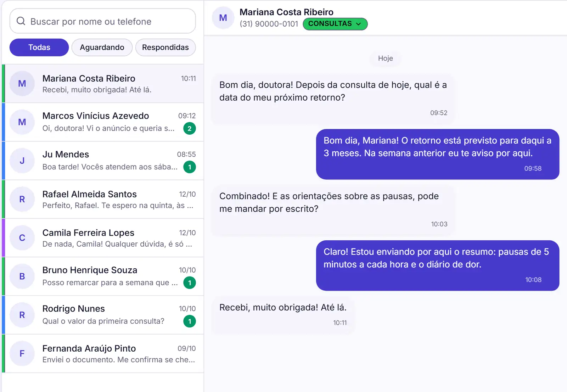
Task: Click Marcos Vinícius Azevedo avatar
Action: click(22, 122)
